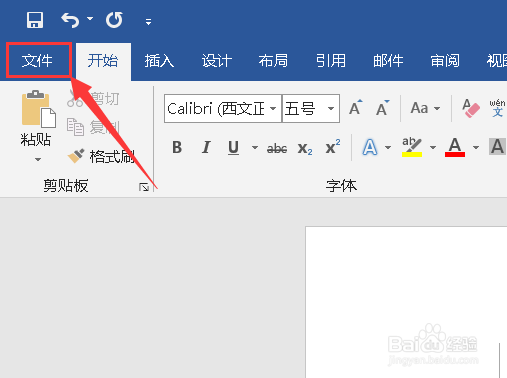This screenshot has width=507, height=378.
Task: Apply text effects with outlined A icon
Action: coord(370,147)
